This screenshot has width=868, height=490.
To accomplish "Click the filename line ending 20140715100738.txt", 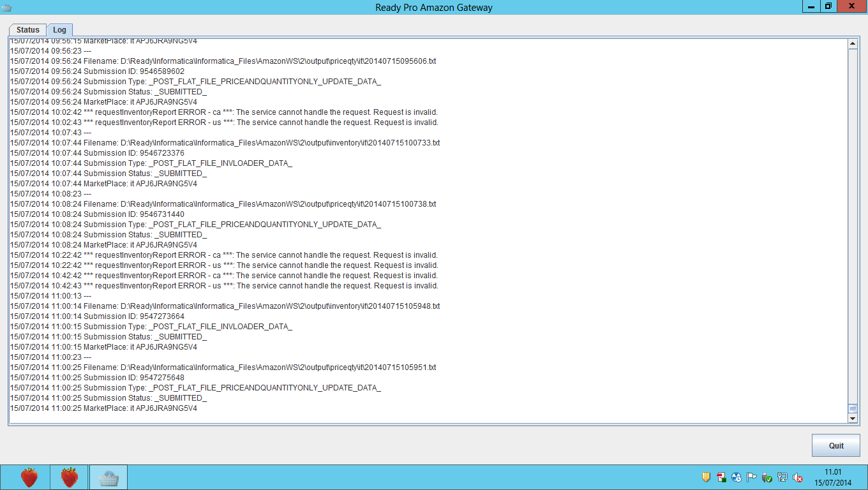I will (223, 204).
